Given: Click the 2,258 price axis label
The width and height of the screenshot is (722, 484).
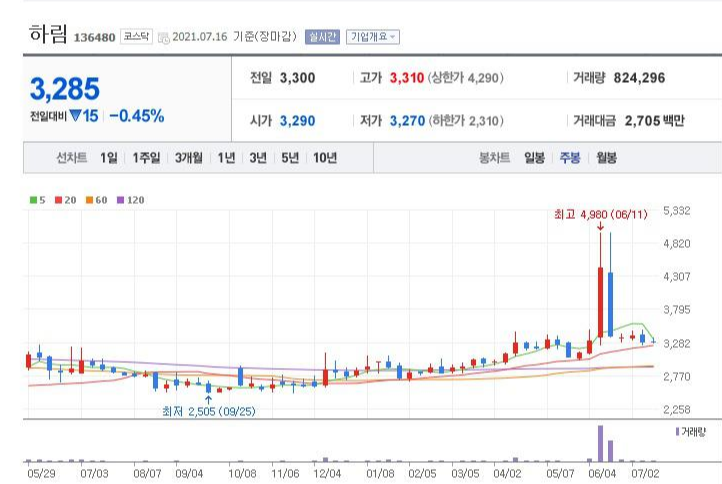Looking at the screenshot, I should (676, 409).
